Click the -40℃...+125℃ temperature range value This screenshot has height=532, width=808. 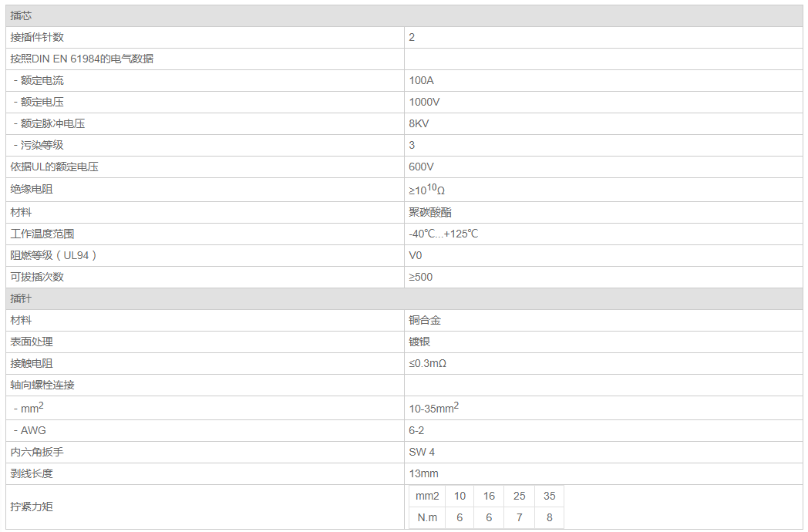tap(443, 234)
